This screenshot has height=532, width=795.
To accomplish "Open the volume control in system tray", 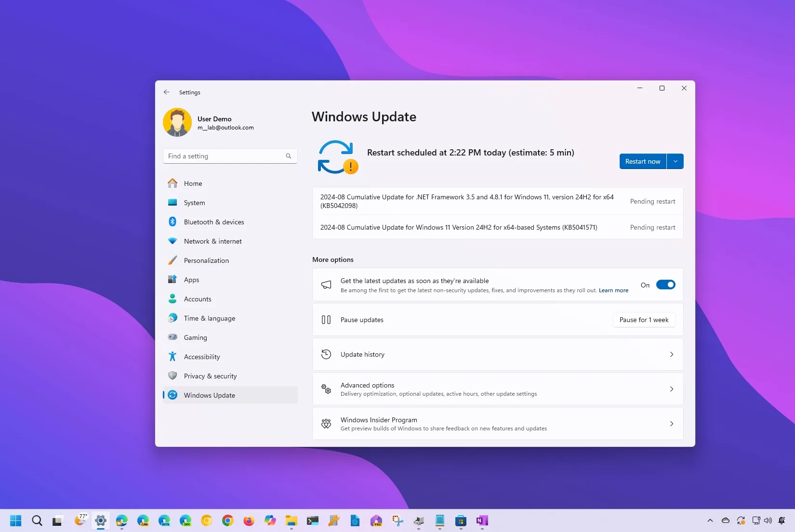I will [x=768, y=520].
